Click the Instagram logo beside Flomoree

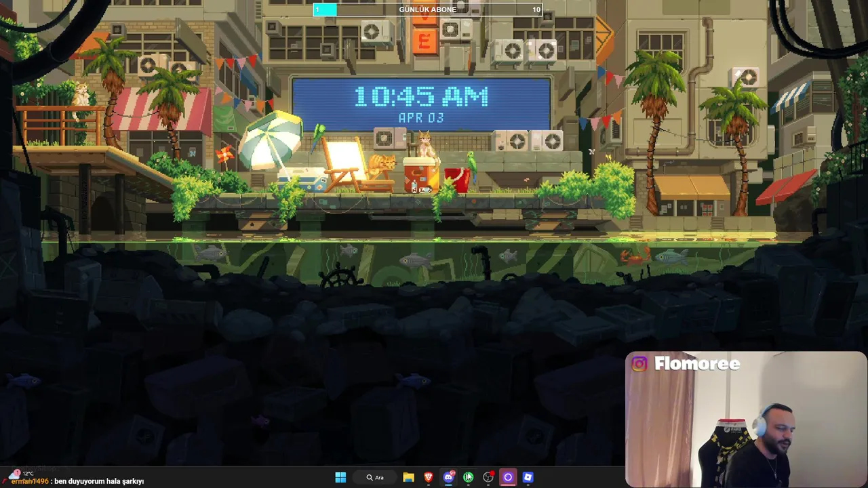pyautogui.click(x=639, y=364)
